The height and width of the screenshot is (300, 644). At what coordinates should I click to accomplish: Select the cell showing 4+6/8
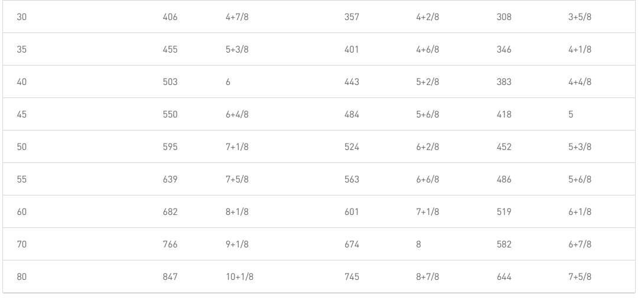click(x=427, y=50)
